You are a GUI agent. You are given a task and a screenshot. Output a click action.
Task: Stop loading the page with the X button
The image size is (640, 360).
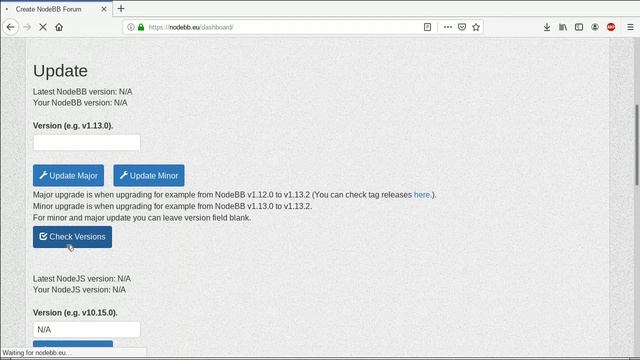click(43, 27)
